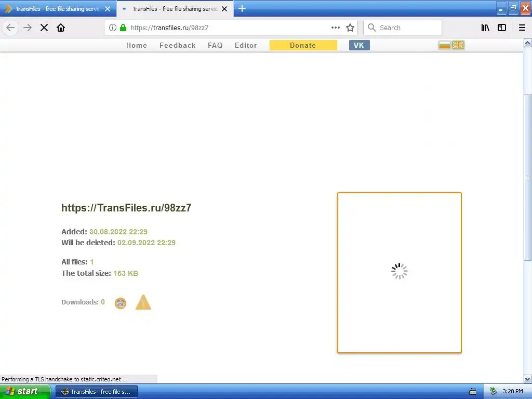
Task: Click the deletion date 02.09.2022 22:29
Action: pos(147,243)
